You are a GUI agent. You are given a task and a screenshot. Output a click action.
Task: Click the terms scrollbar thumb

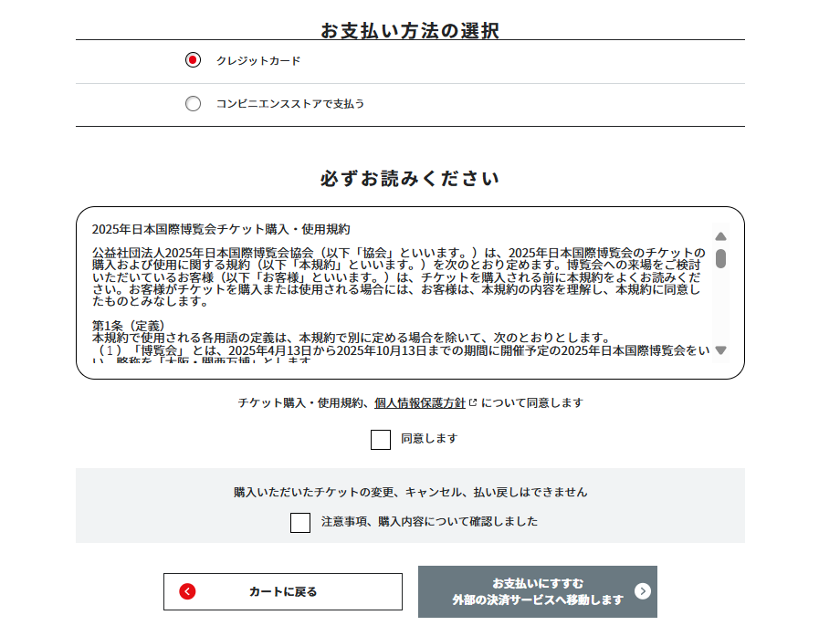click(720, 258)
